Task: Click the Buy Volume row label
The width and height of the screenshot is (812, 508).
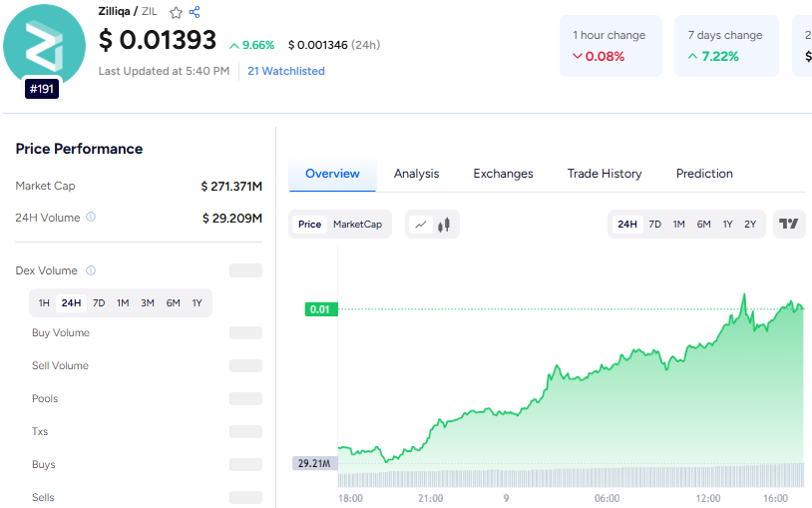Action: [61, 332]
